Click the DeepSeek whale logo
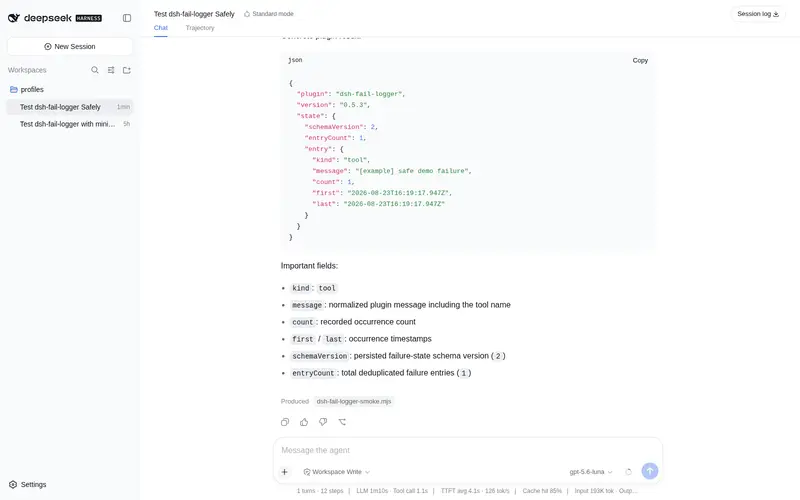The image size is (800, 500). (x=14, y=18)
